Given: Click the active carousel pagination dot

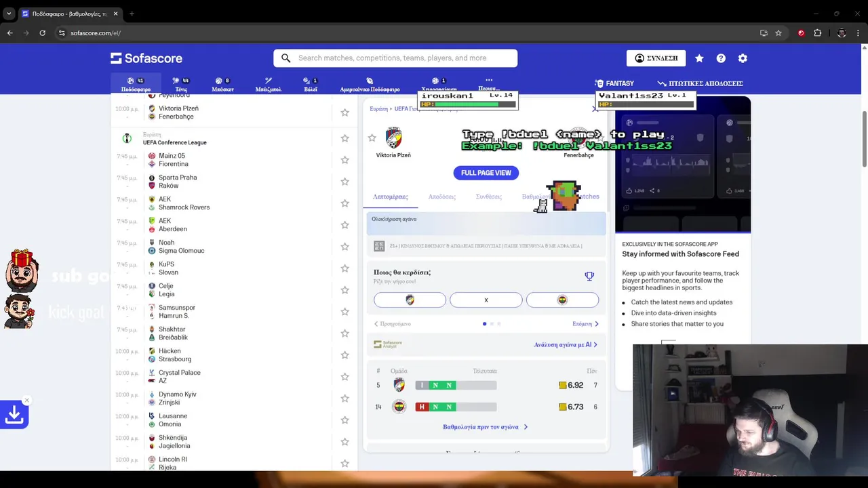Looking at the screenshot, I should tap(484, 324).
